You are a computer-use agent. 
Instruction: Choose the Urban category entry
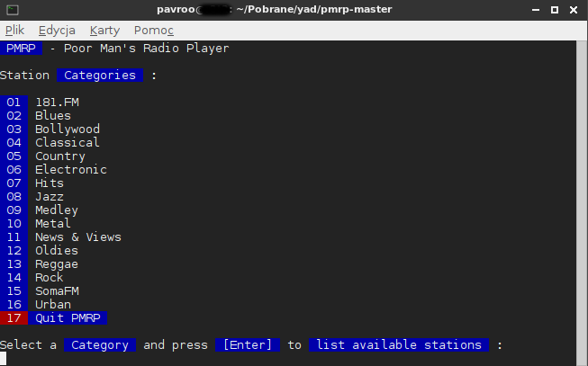click(52, 305)
